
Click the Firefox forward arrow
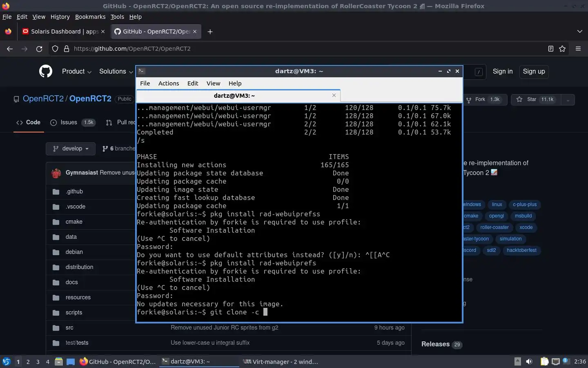pos(24,49)
